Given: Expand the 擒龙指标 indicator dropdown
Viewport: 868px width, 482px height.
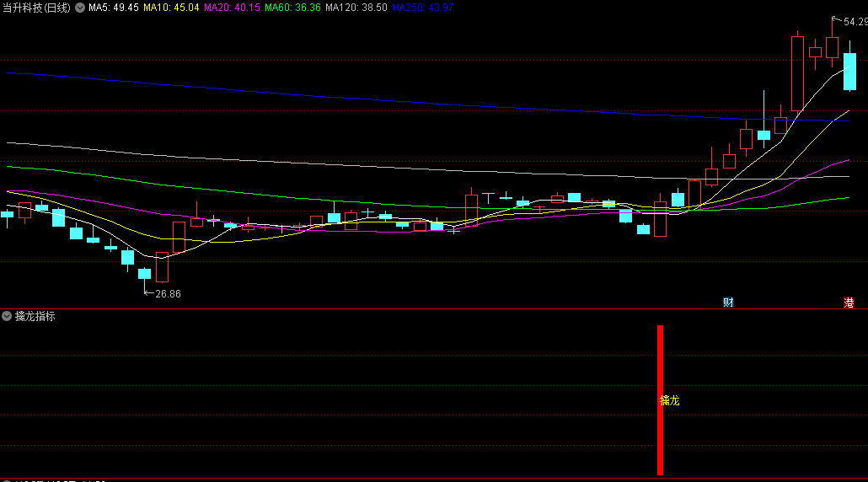Looking at the screenshot, I should (x=7, y=317).
